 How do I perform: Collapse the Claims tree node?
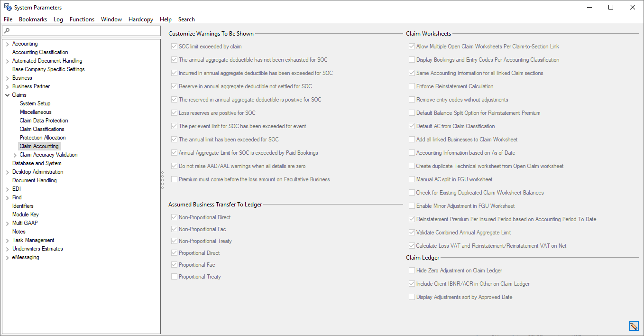pos(8,94)
